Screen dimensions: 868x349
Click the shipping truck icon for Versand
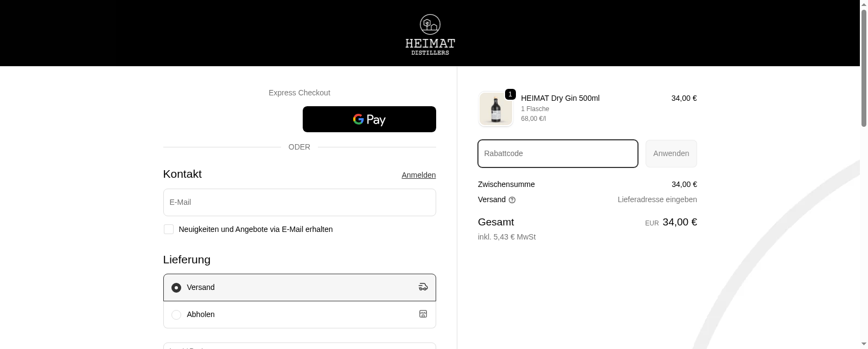click(x=423, y=287)
